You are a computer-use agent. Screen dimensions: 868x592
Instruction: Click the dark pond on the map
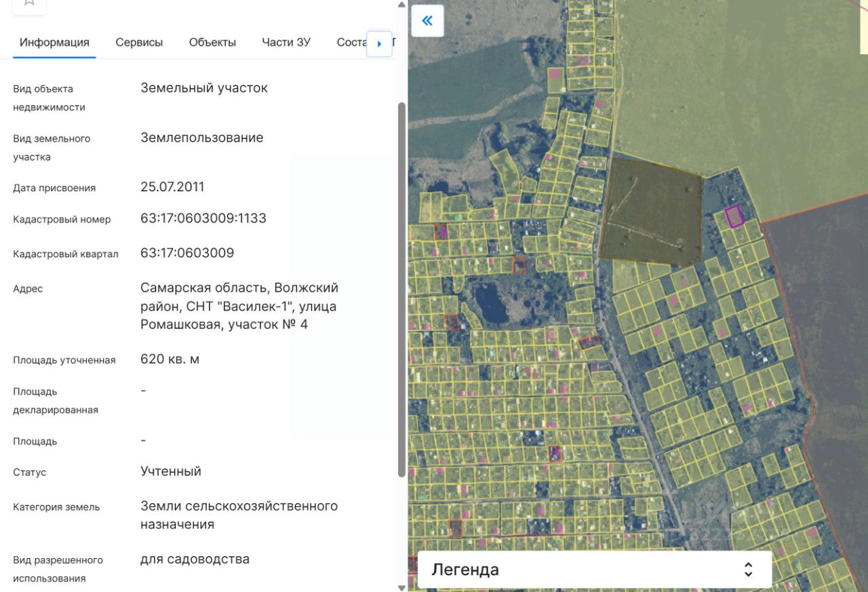(491, 302)
